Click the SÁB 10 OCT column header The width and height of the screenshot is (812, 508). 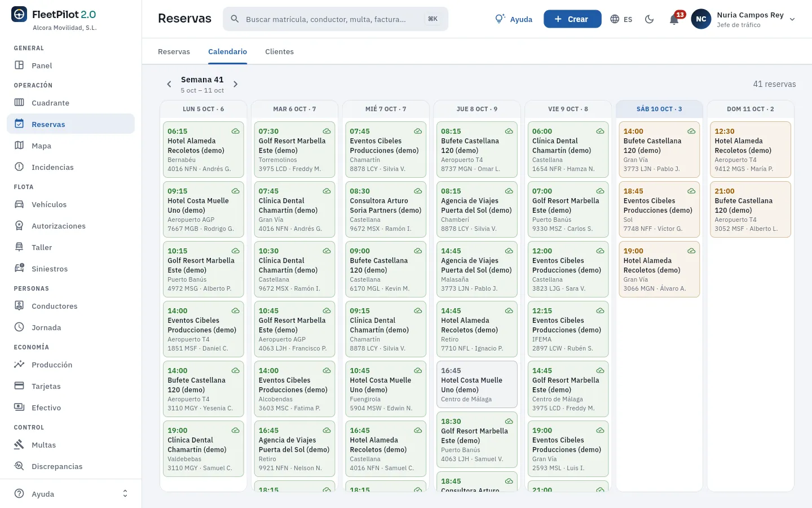point(659,109)
